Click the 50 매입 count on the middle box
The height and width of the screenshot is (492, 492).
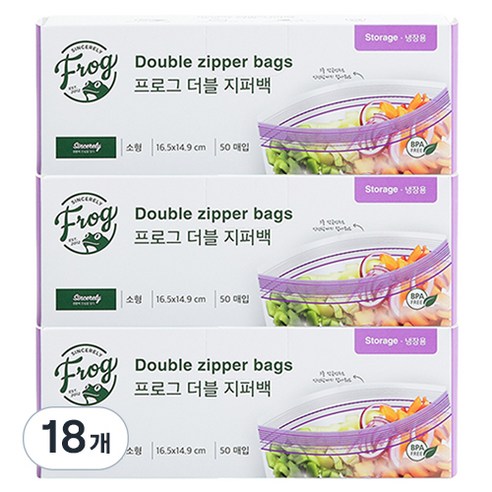tap(234, 299)
